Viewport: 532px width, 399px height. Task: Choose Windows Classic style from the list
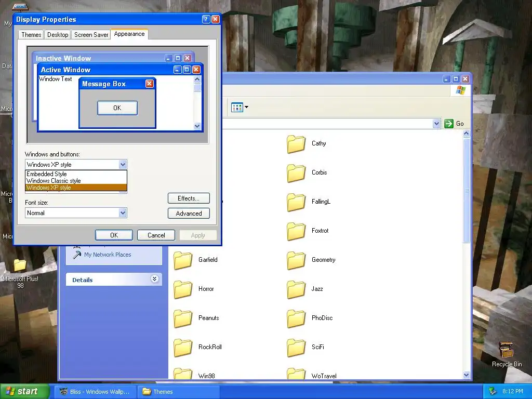[76, 181]
